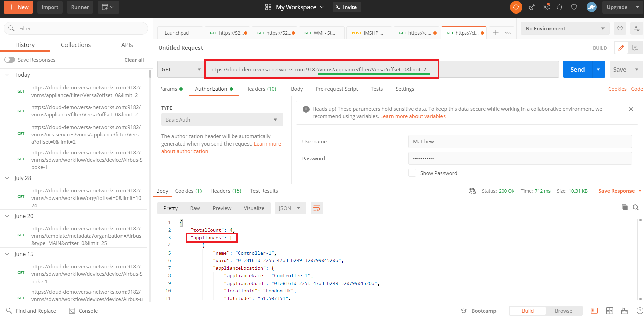Toggle Save Responses switch
The height and width of the screenshot is (316, 644).
10,60
